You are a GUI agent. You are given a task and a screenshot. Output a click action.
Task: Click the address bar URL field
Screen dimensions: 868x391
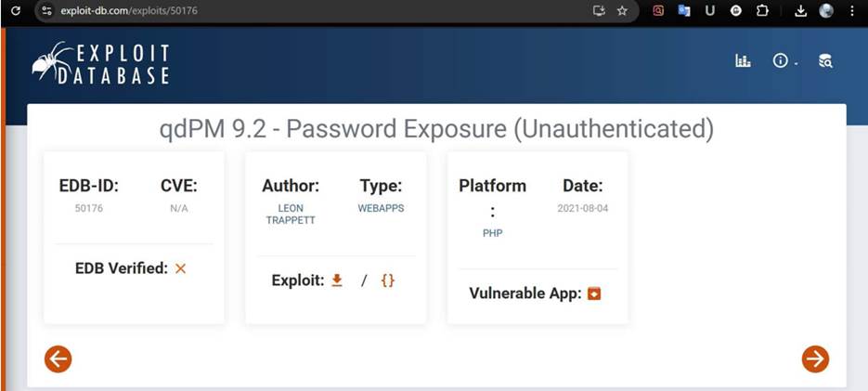tap(279, 11)
